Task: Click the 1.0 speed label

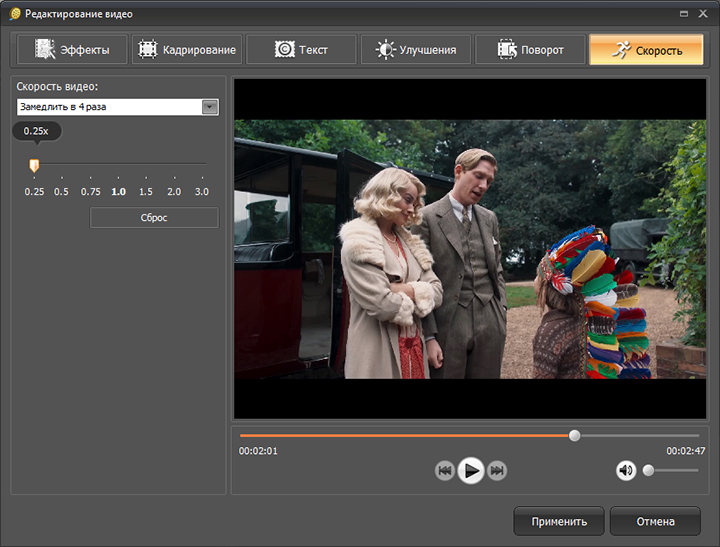Action: tap(118, 192)
